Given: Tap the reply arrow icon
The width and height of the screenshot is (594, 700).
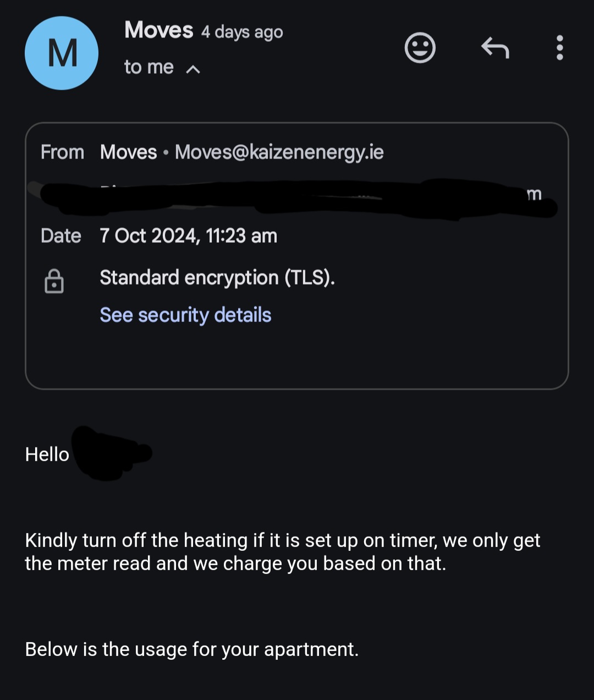Looking at the screenshot, I should tap(495, 48).
